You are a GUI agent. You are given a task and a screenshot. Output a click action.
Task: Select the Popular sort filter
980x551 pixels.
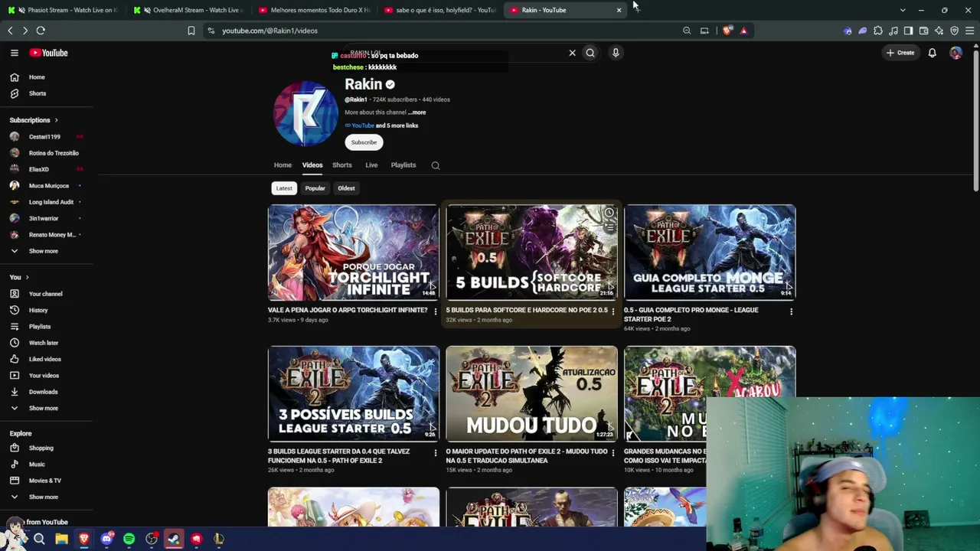pos(315,188)
